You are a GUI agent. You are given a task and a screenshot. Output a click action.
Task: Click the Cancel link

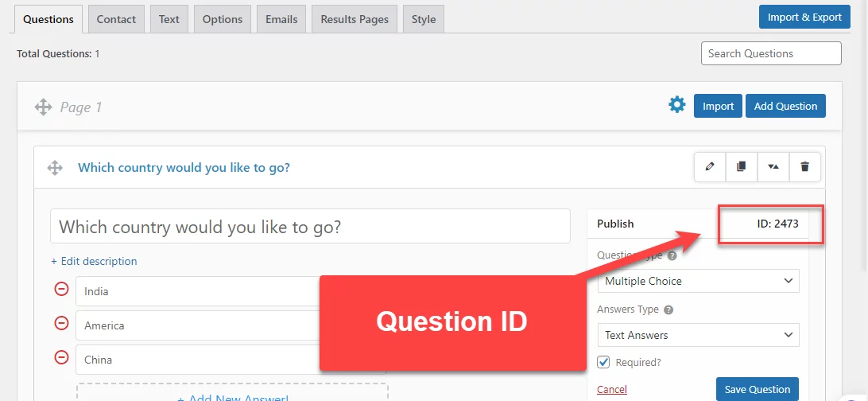(x=612, y=389)
